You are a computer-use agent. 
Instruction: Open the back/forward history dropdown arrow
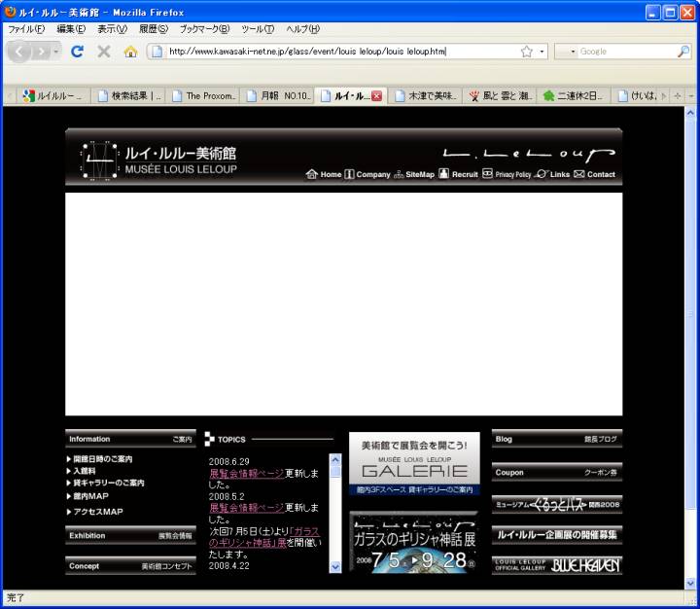[x=56, y=52]
